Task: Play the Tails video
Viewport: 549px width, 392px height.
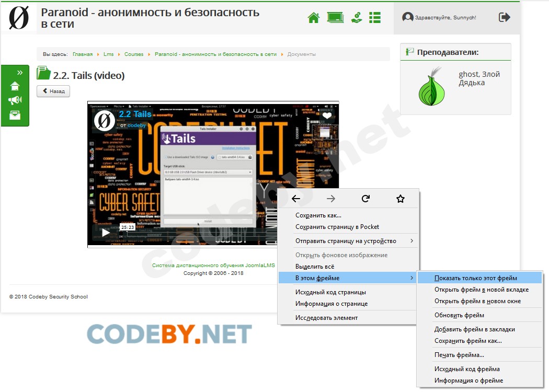Action: click(x=106, y=233)
